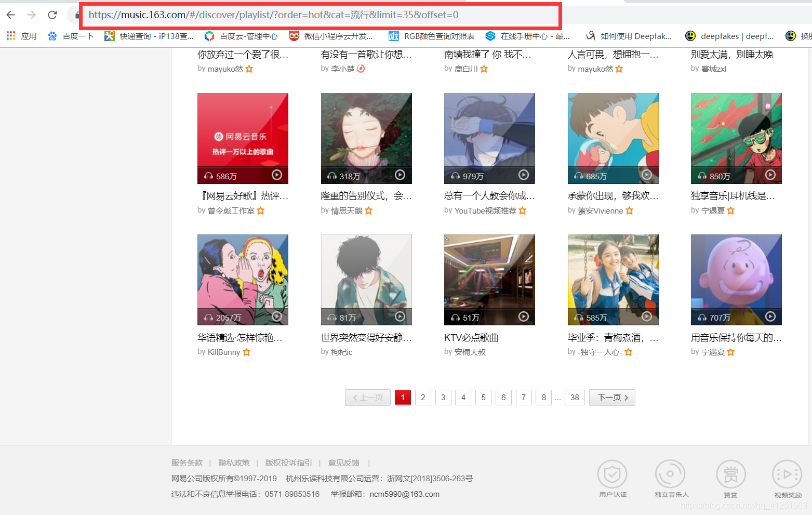Open the 隐私政策 footer link
This screenshot has height=515, width=812.
(234, 463)
